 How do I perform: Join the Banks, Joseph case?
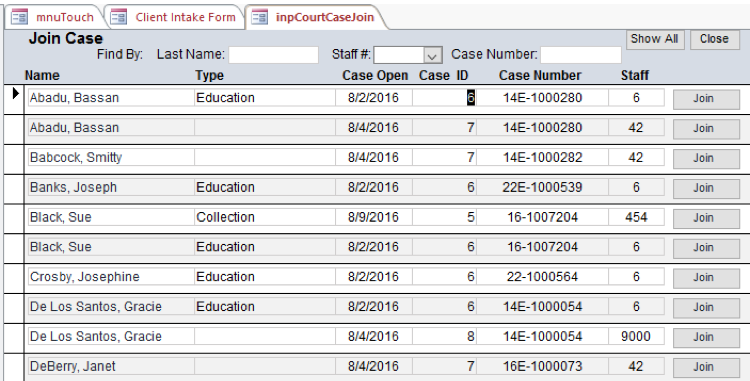706,188
